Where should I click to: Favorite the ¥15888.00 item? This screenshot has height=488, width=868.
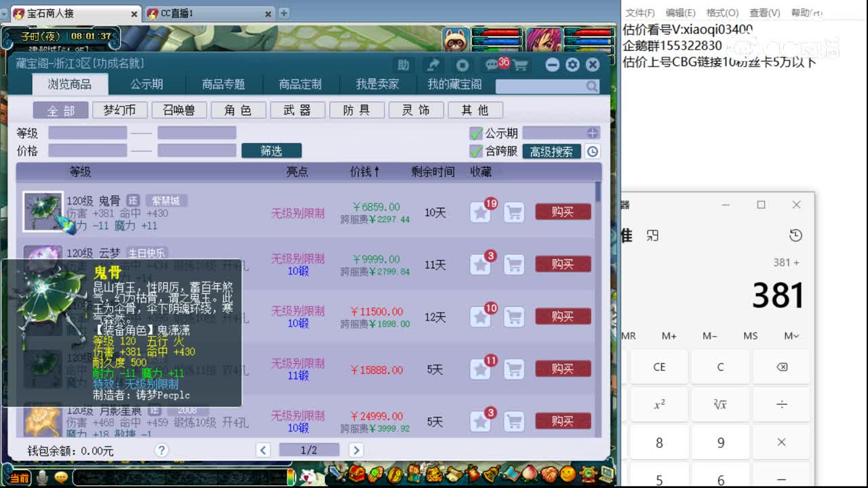(481, 369)
